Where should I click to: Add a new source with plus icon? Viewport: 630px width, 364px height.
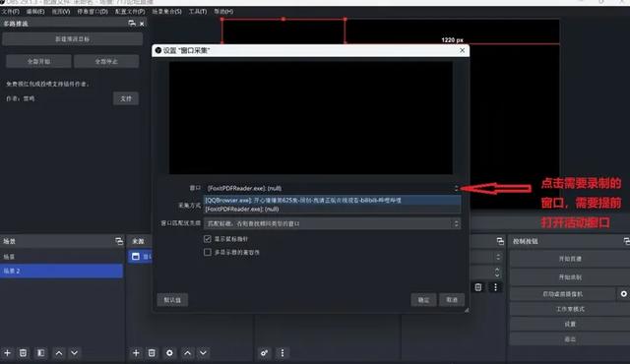click(136, 353)
